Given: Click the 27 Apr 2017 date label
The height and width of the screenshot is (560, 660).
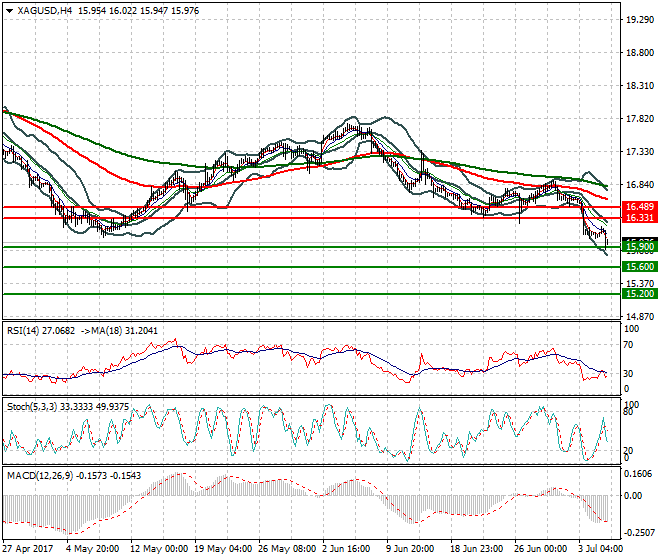Looking at the screenshot, I should 28,549.
